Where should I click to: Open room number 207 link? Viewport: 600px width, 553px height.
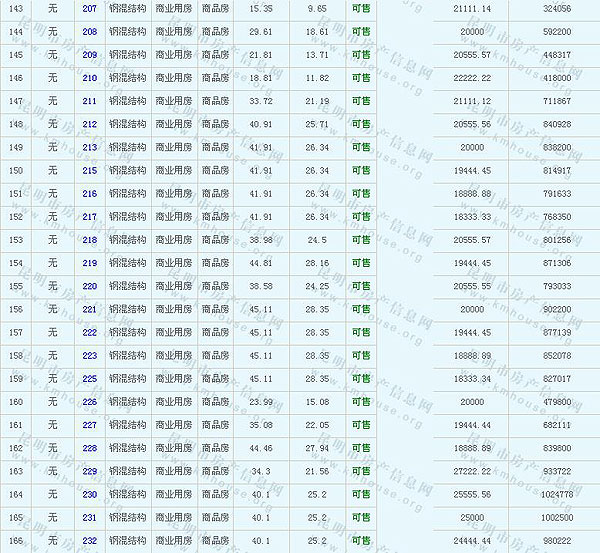point(90,8)
